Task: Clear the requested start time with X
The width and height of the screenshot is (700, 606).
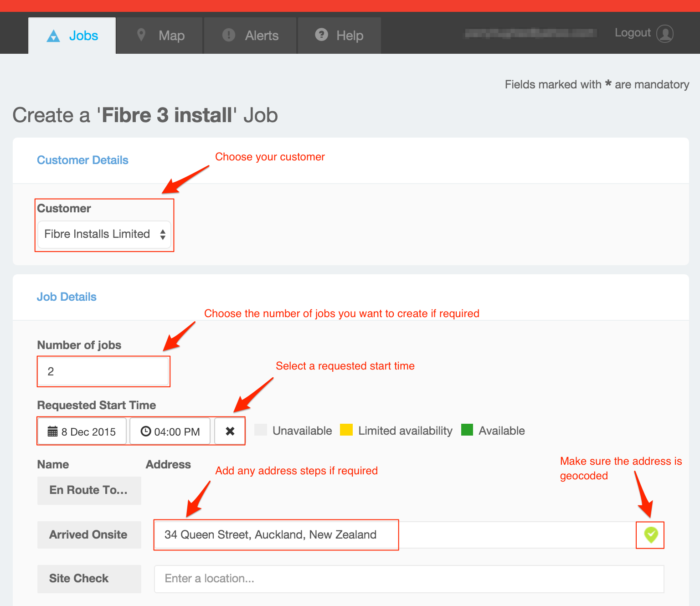Action: pyautogui.click(x=230, y=431)
